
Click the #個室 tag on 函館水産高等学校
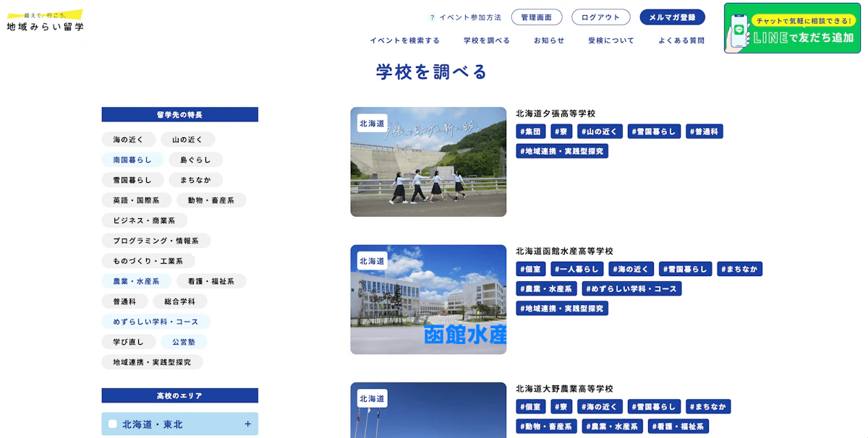[531, 269]
